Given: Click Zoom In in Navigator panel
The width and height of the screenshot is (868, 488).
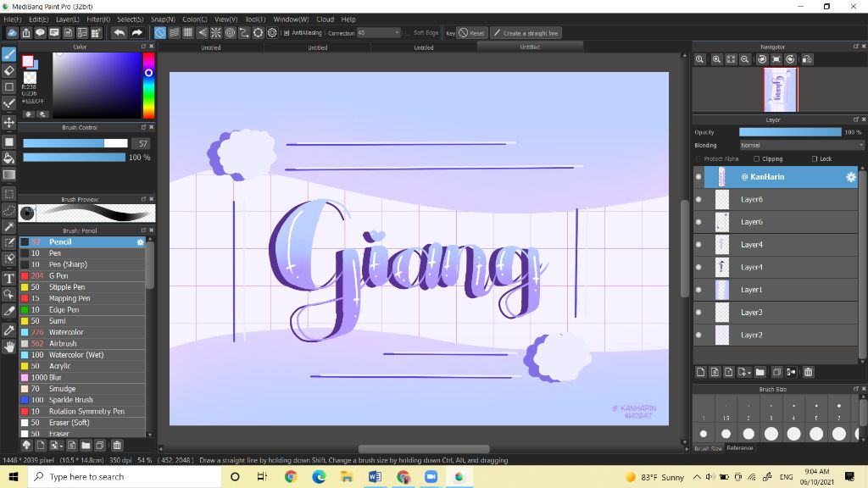Looking at the screenshot, I should [716, 59].
